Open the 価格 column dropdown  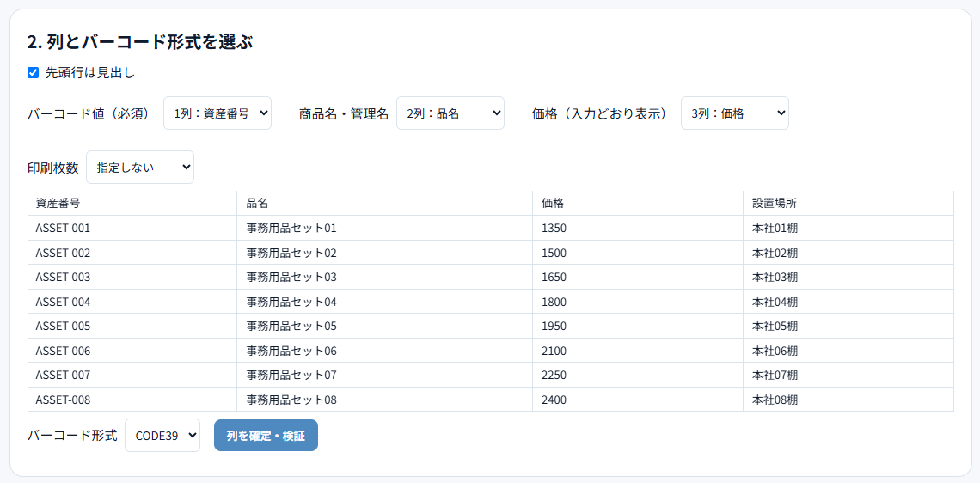coord(734,113)
